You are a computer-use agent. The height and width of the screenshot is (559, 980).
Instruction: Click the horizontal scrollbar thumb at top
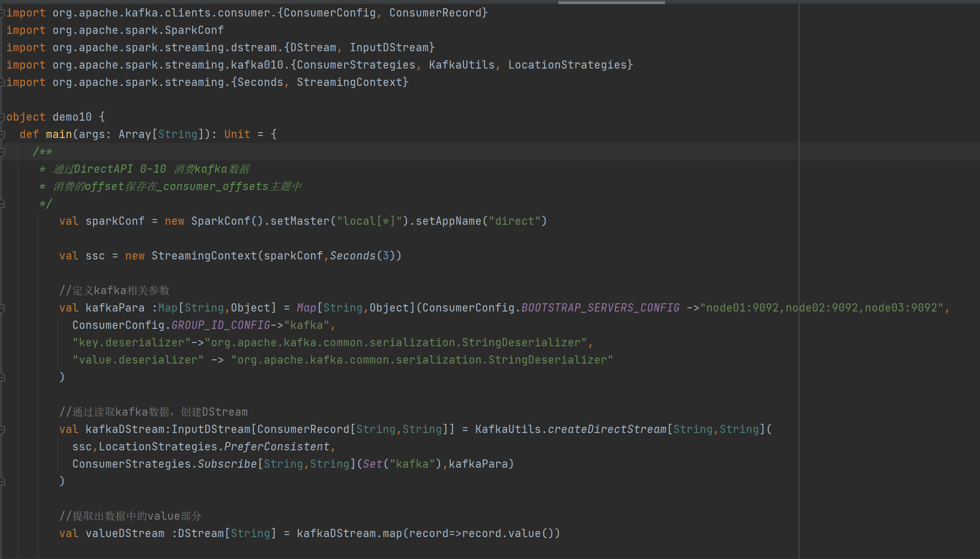pyautogui.click(x=611, y=2)
